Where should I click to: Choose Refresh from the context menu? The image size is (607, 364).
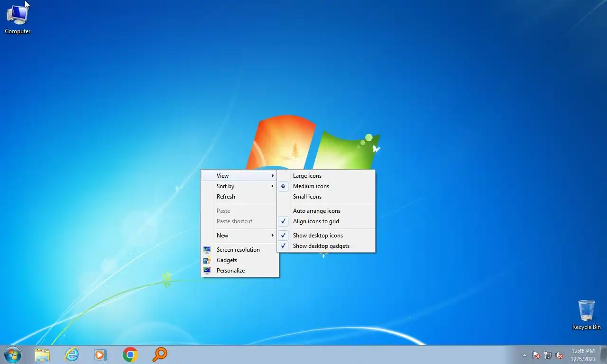click(240, 197)
